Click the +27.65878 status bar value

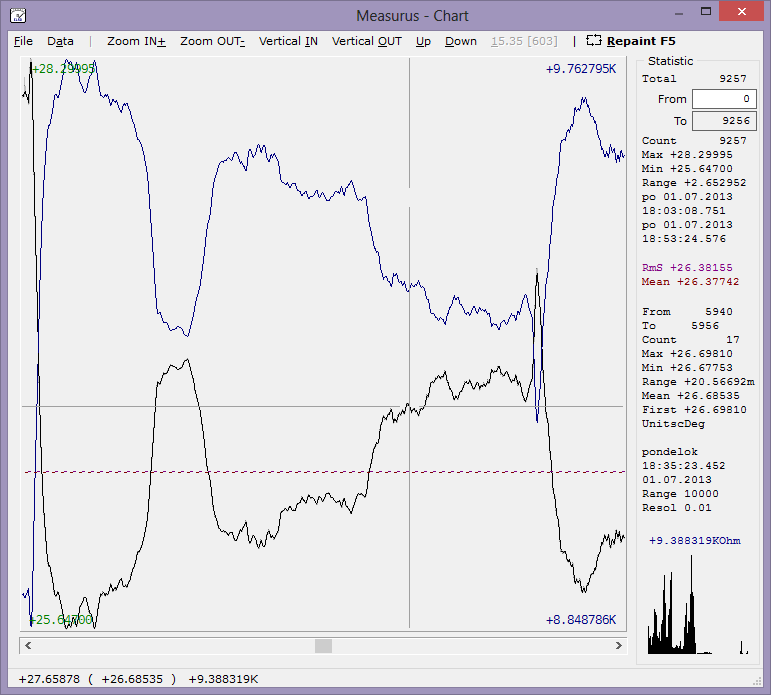click(49, 679)
